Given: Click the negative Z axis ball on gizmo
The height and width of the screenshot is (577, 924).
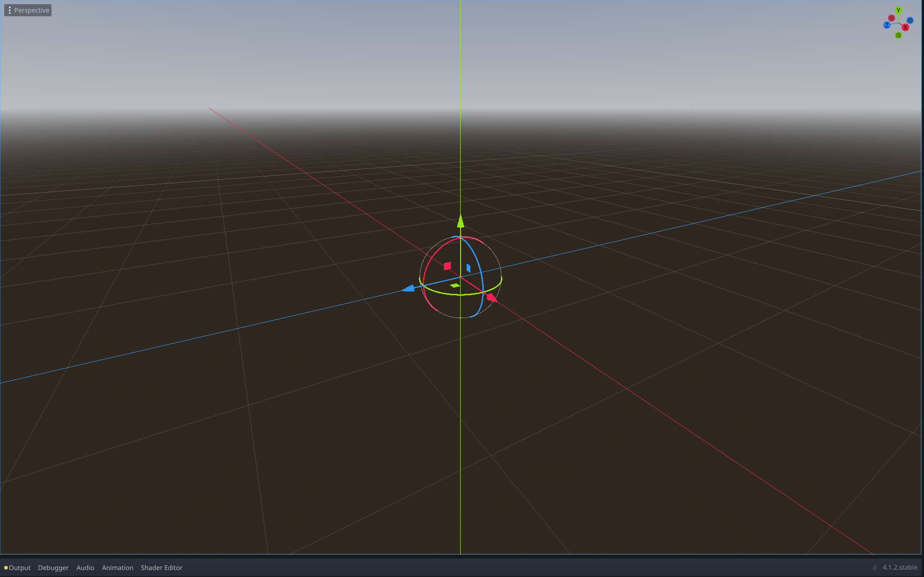Looking at the screenshot, I should [x=910, y=20].
